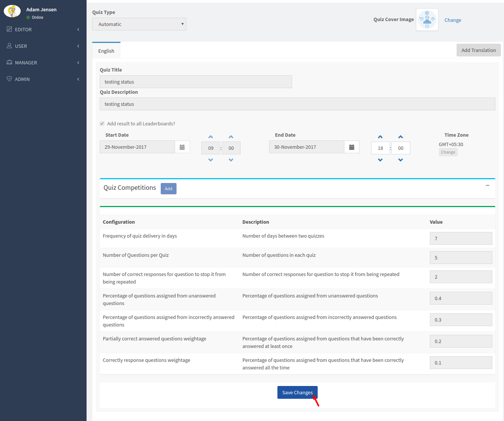Decrease the start time minutes
This screenshot has height=421, width=504.
(x=231, y=160)
